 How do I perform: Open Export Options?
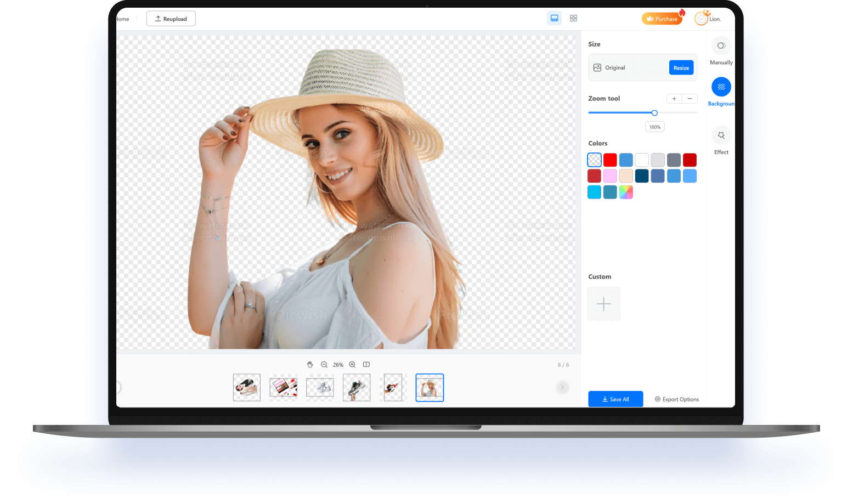click(677, 399)
